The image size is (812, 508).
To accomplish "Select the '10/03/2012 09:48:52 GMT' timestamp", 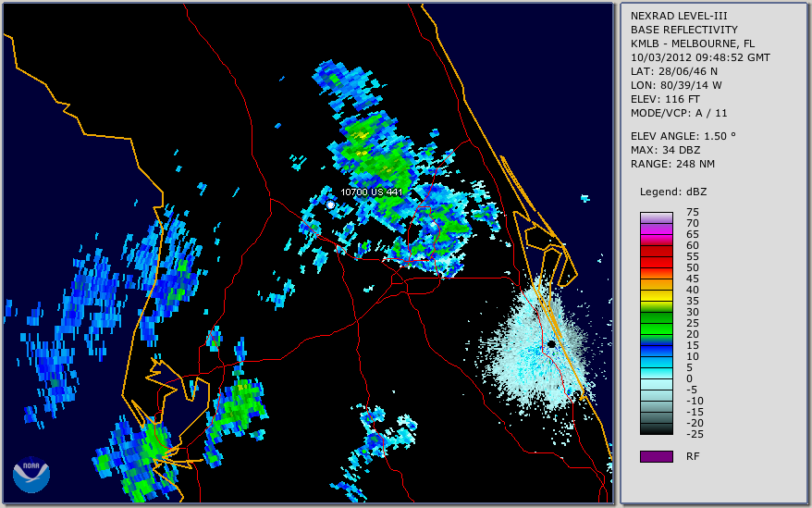I will tap(700, 57).
